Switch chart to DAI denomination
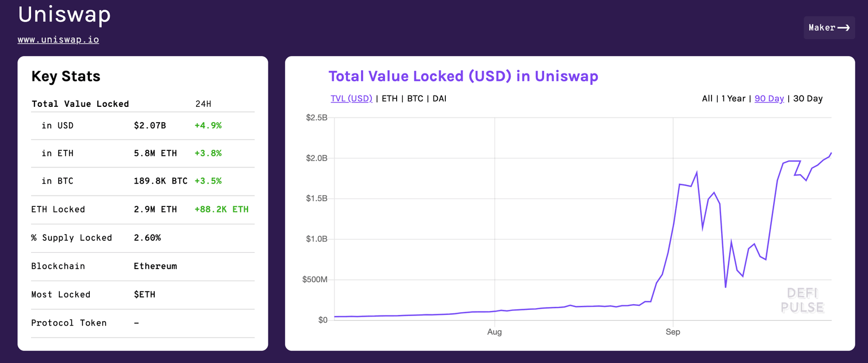 tap(439, 98)
